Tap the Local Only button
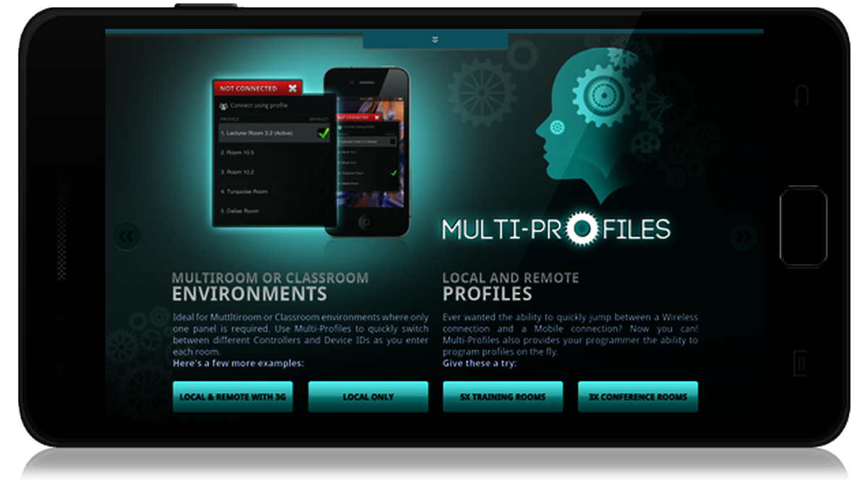The image size is (868, 483). [x=368, y=397]
